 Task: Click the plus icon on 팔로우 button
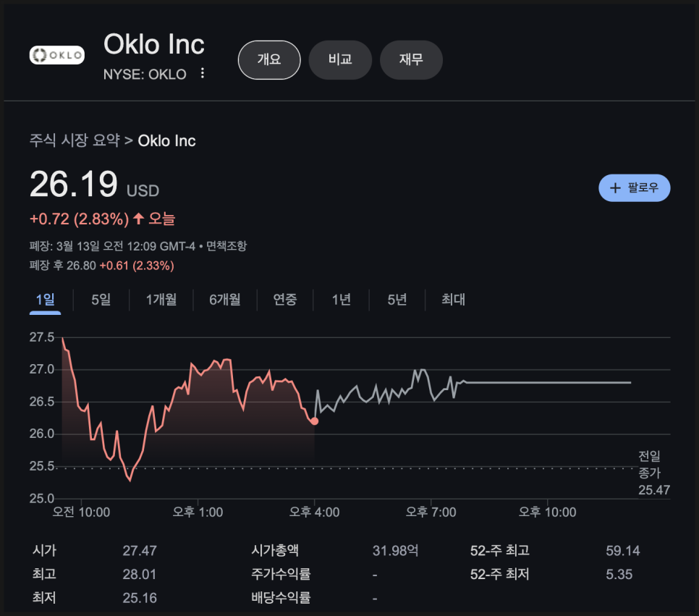615,187
